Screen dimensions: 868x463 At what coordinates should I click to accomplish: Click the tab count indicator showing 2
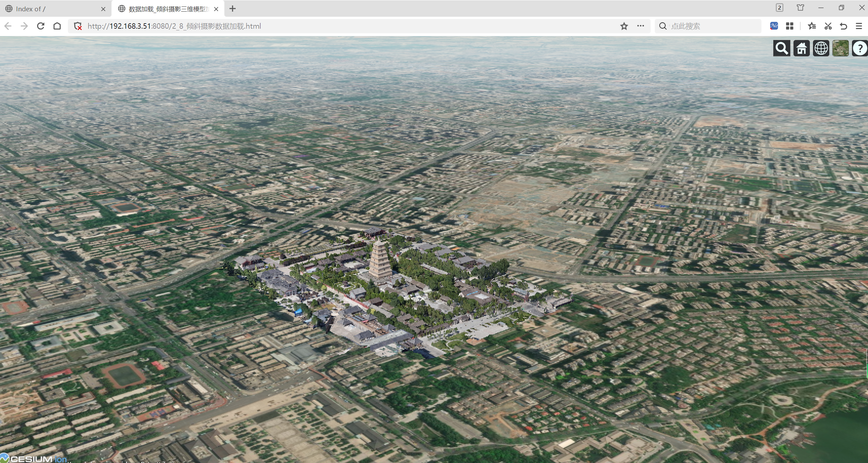[x=779, y=8]
